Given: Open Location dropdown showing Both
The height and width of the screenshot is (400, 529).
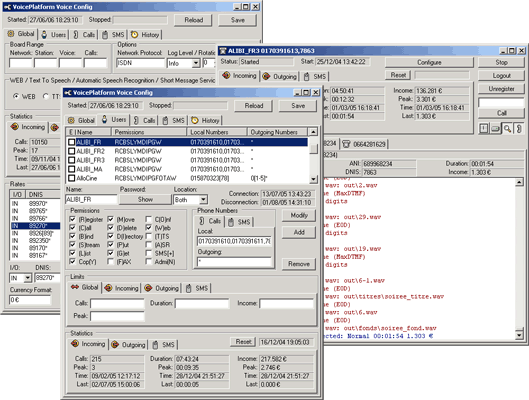Looking at the screenshot, I should click(x=203, y=200).
